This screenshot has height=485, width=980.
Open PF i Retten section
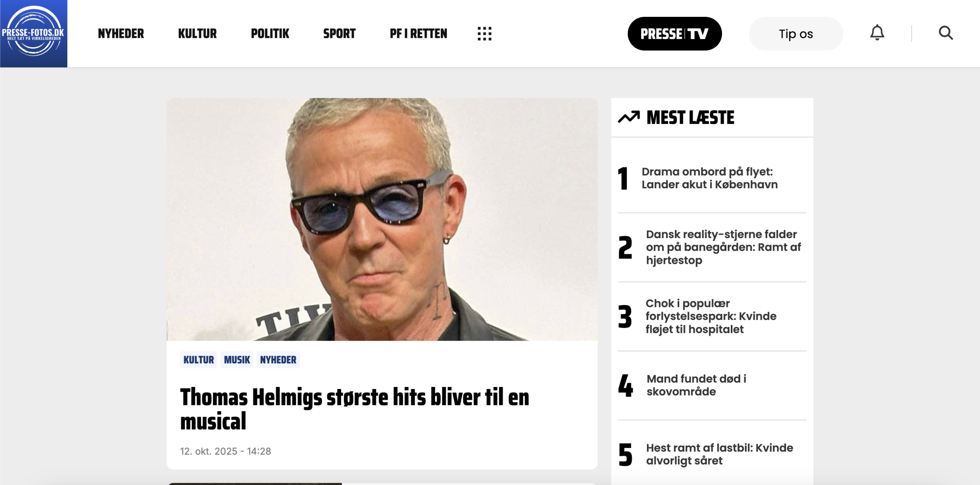(x=418, y=34)
